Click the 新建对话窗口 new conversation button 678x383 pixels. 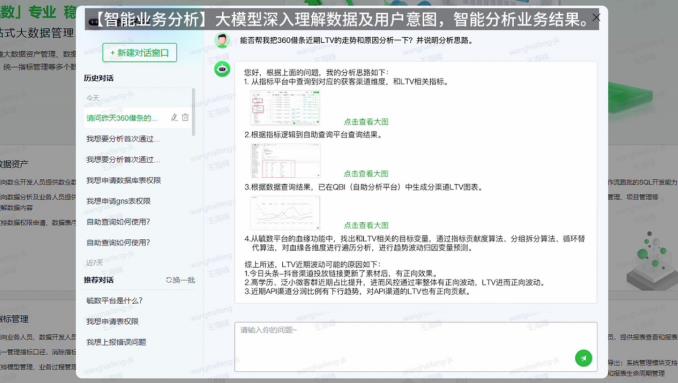pos(140,53)
